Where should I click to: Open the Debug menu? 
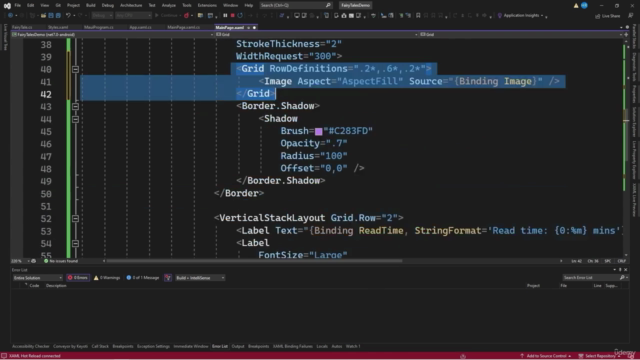point(108,5)
